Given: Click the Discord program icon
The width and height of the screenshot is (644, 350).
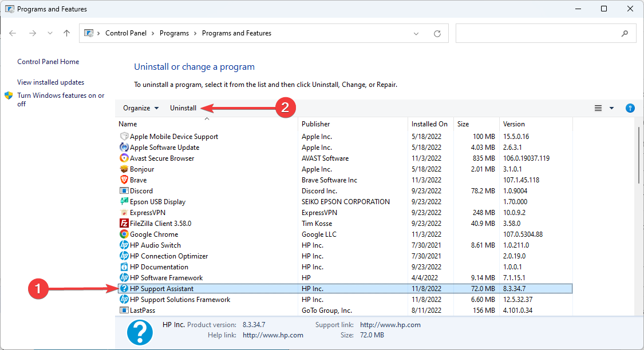Looking at the screenshot, I should pos(124,191).
